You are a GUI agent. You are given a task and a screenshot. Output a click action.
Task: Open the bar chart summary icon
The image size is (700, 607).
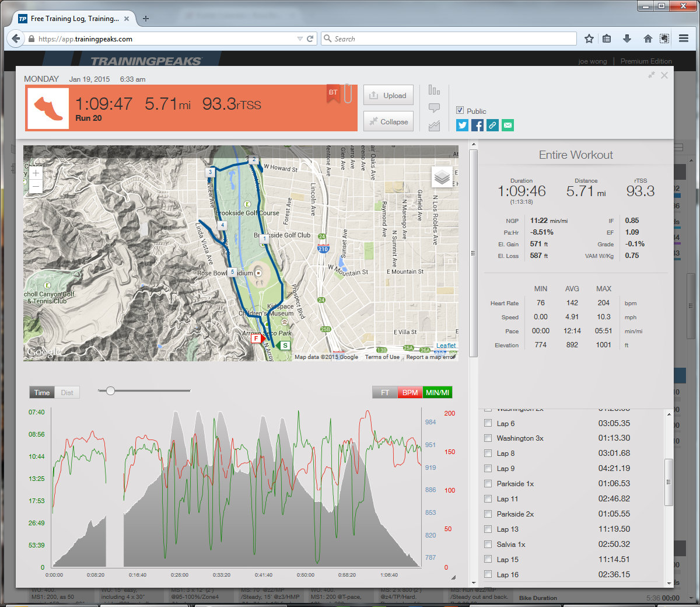(434, 90)
